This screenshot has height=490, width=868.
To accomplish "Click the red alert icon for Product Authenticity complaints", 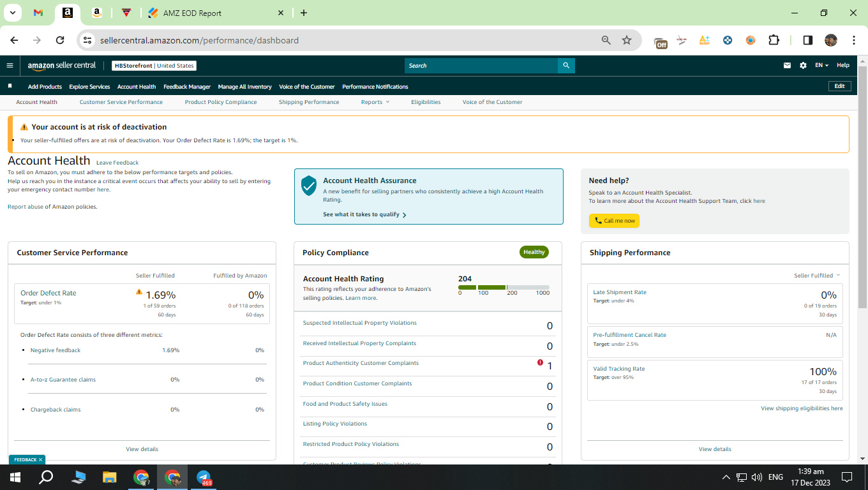I will click(x=540, y=363).
